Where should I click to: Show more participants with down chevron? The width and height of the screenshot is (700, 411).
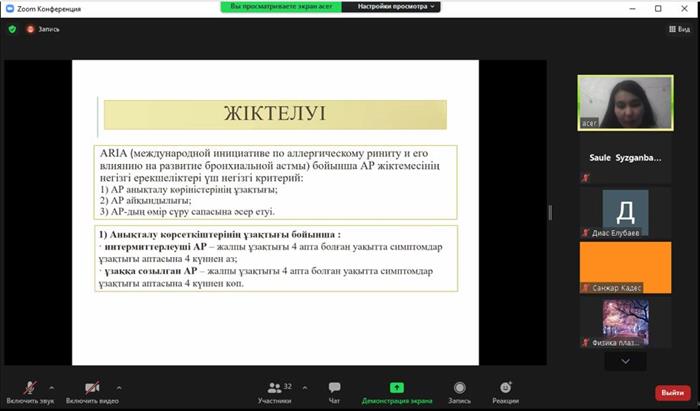(x=625, y=361)
